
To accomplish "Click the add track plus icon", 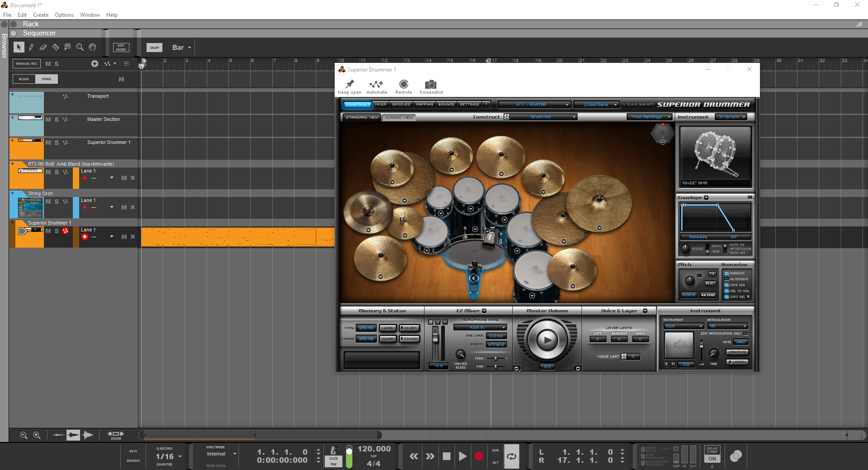I will [x=95, y=64].
